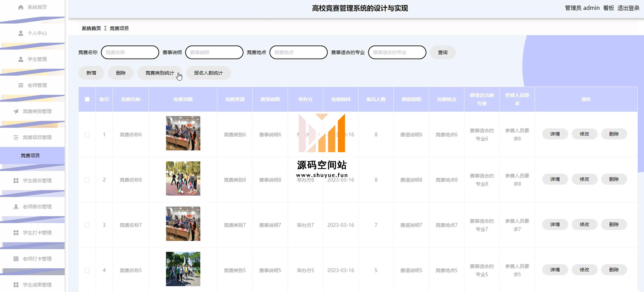View 详情 for 竞赛名称8
This screenshot has width=644, height=292.
coord(555,179)
